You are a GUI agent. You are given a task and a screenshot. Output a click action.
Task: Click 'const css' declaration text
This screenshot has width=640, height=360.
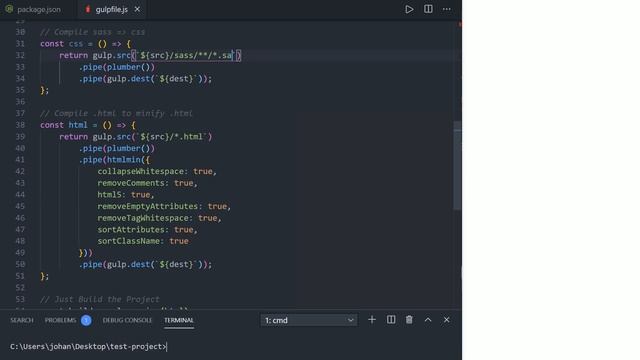tap(62, 44)
